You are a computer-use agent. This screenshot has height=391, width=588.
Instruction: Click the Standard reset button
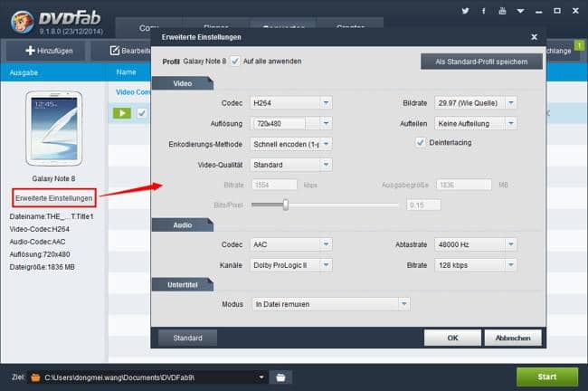click(x=187, y=339)
